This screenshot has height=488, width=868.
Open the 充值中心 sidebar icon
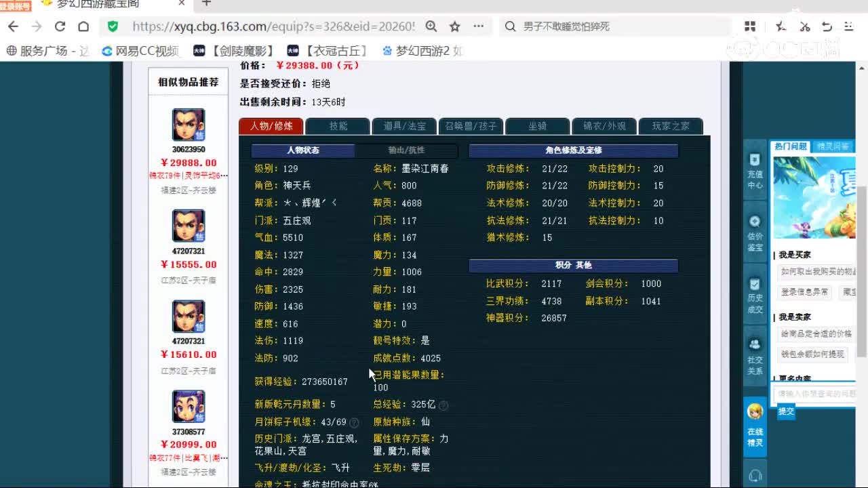(x=755, y=169)
